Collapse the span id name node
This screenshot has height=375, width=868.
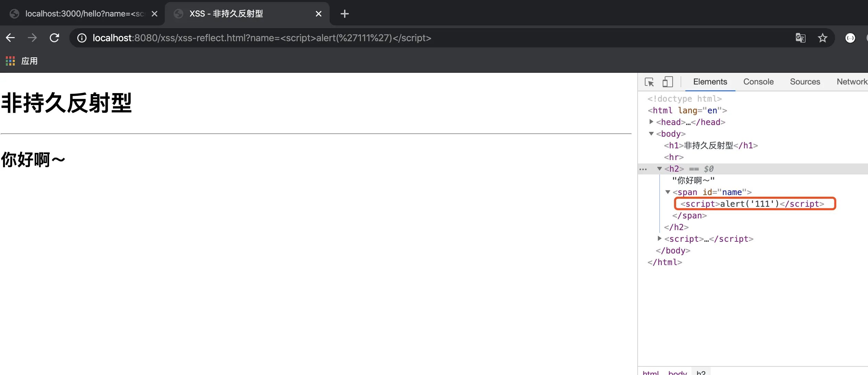[x=667, y=192]
